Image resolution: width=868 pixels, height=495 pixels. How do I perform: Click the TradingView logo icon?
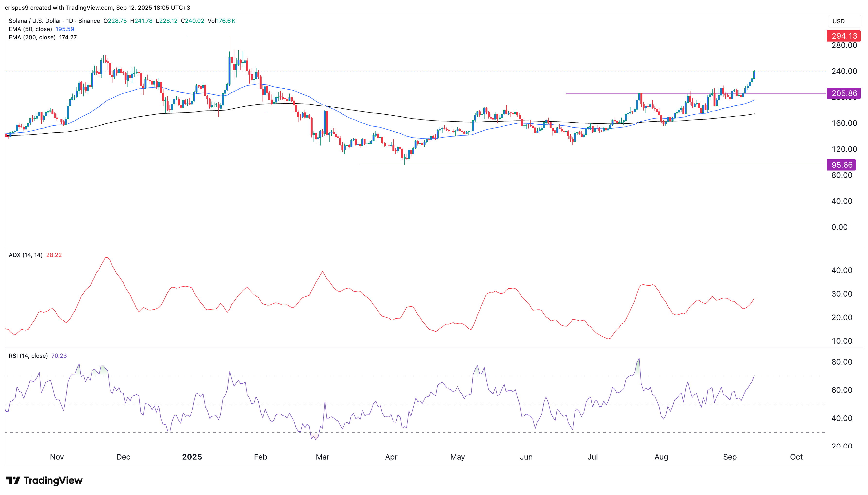coord(13,480)
